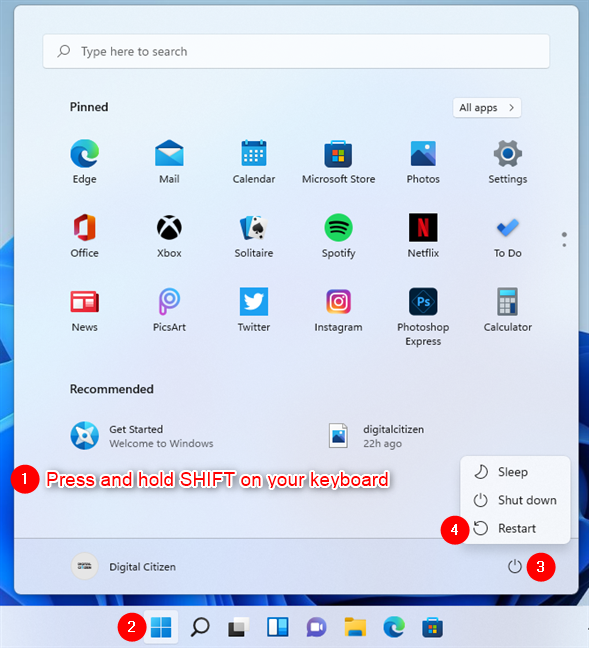Launch the Instagram app
This screenshot has height=648, width=589.
(x=339, y=310)
